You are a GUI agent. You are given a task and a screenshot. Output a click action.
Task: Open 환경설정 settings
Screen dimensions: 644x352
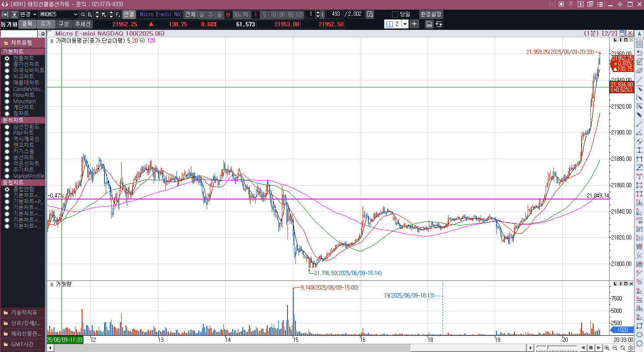click(x=431, y=15)
